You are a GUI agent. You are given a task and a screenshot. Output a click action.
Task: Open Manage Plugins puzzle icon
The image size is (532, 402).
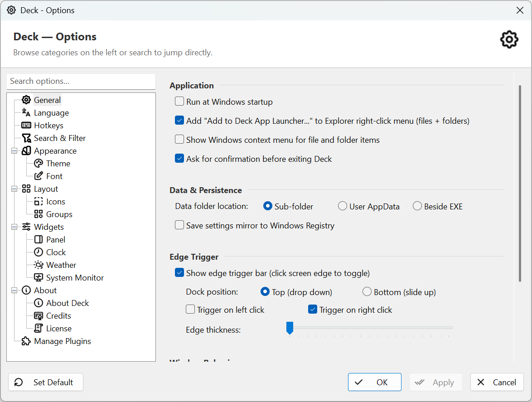click(x=26, y=341)
